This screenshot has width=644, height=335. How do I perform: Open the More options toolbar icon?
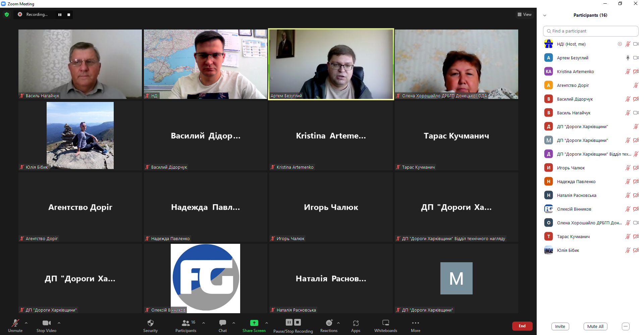pos(415,323)
